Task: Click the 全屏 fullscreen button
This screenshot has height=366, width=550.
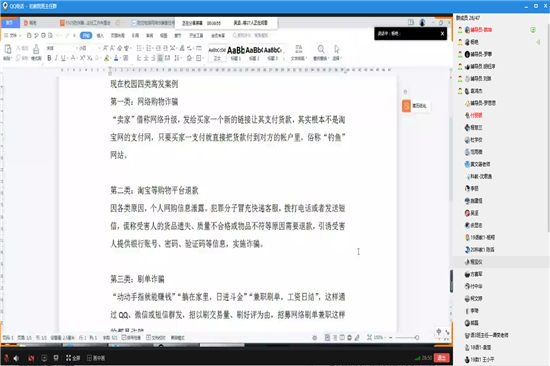Action: coord(73,358)
